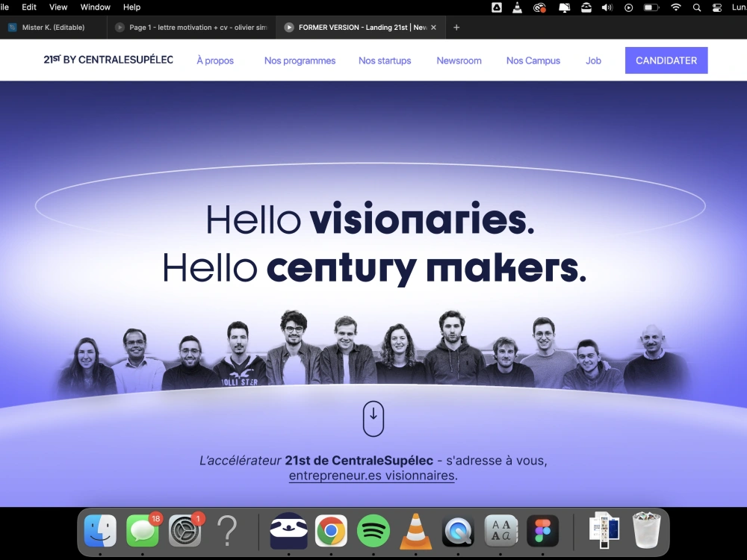Click the 'Hello visionaries.' heading
The image size is (747, 560).
pos(371,220)
